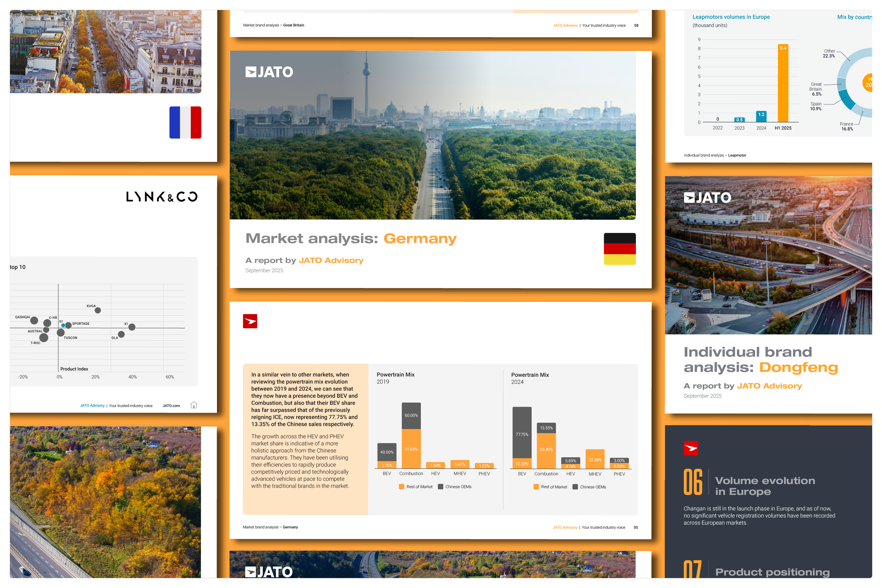Click the JATO logo on Dongfeng cover
The height and width of the screenshot is (588, 882).
(707, 198)
